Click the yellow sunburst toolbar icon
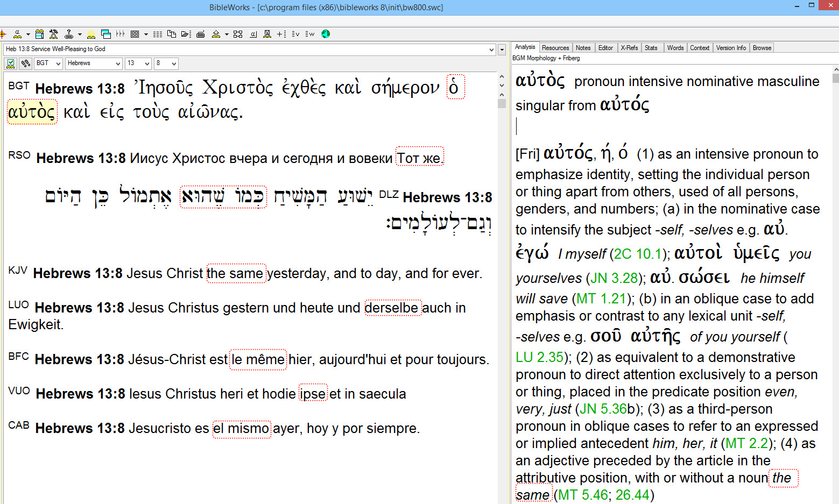The height and width of the screenshot is (504, 839). pos(91,34)
